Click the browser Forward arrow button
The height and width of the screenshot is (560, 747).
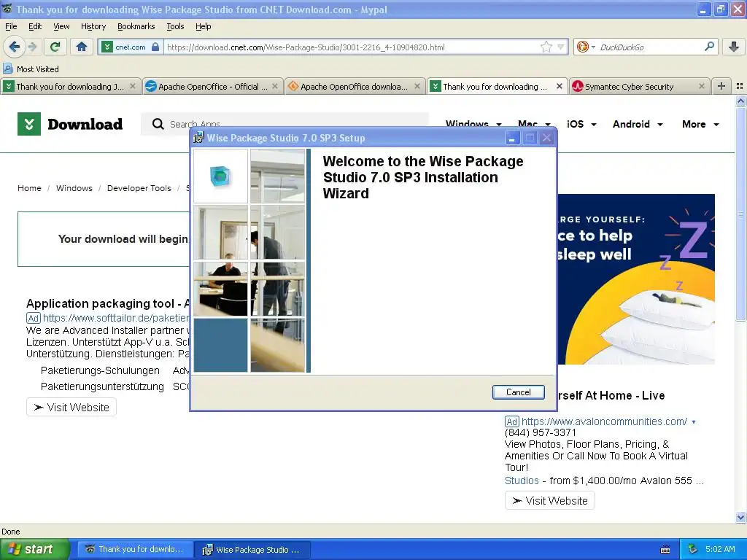point(32,47)
